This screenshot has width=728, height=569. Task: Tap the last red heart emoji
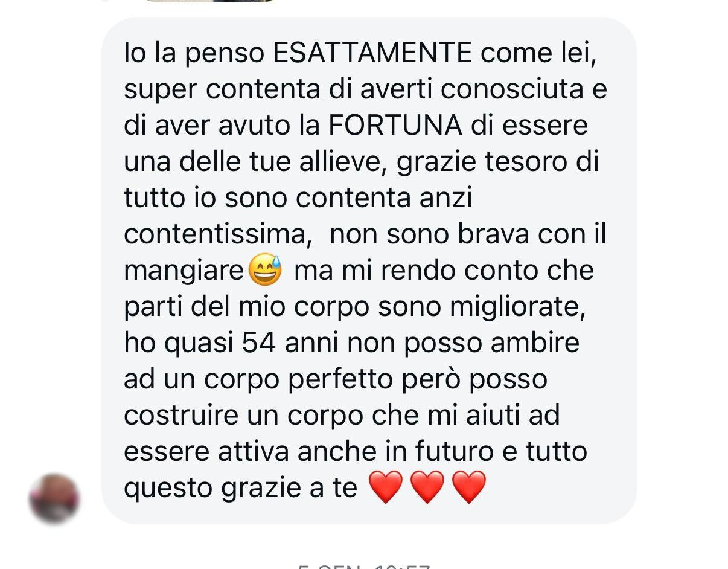click(x=468, y=487)
